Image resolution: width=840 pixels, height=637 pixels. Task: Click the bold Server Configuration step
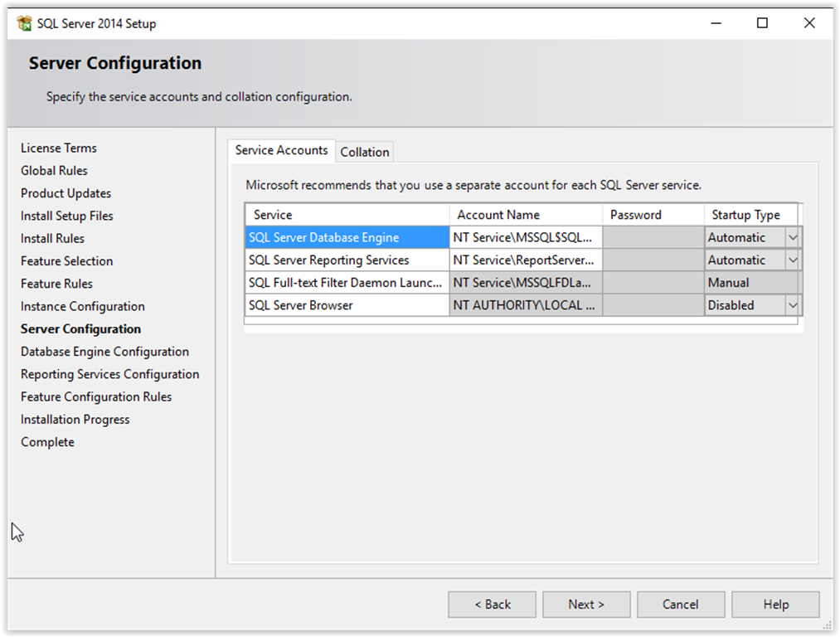[x=81, y=329]
